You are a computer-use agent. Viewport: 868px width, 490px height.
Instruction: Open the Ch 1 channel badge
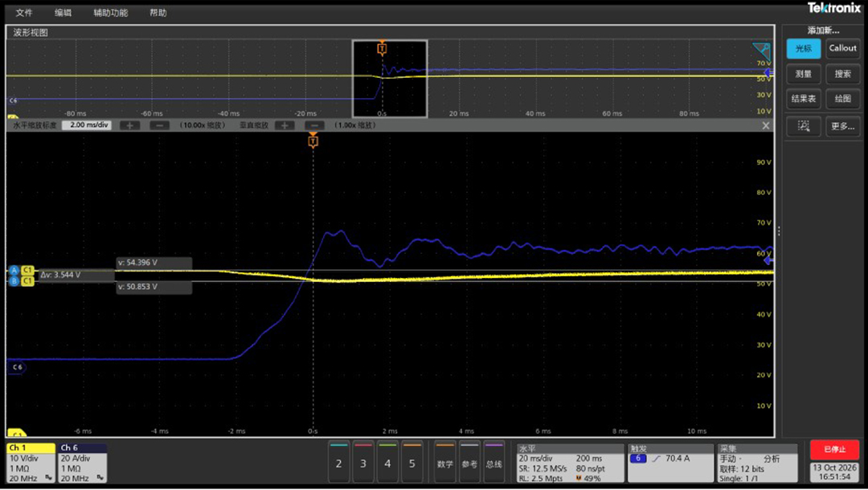(31, 463)
